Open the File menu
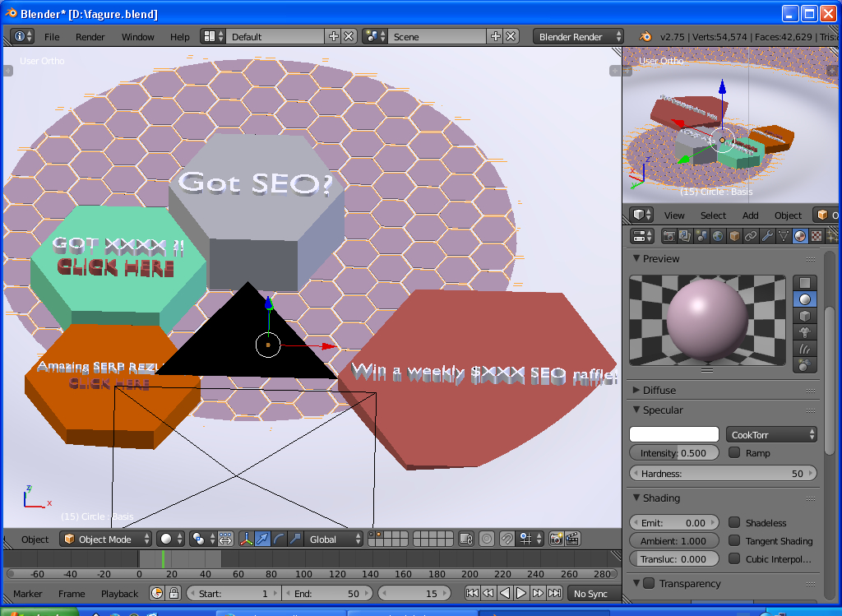Viewport: 842px width, 616px height. pos(52,37)
